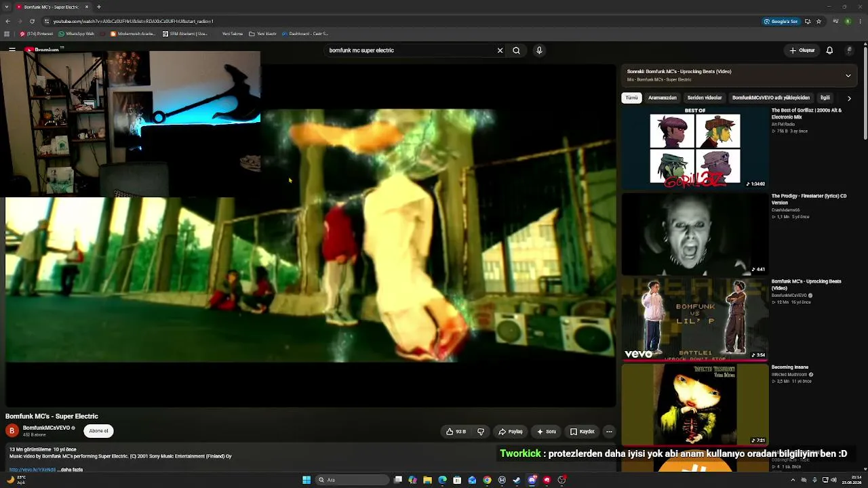The height and width of the screenshot is (488, 868).
Task: Click the browser address bar URL
Action: (134, 21)
